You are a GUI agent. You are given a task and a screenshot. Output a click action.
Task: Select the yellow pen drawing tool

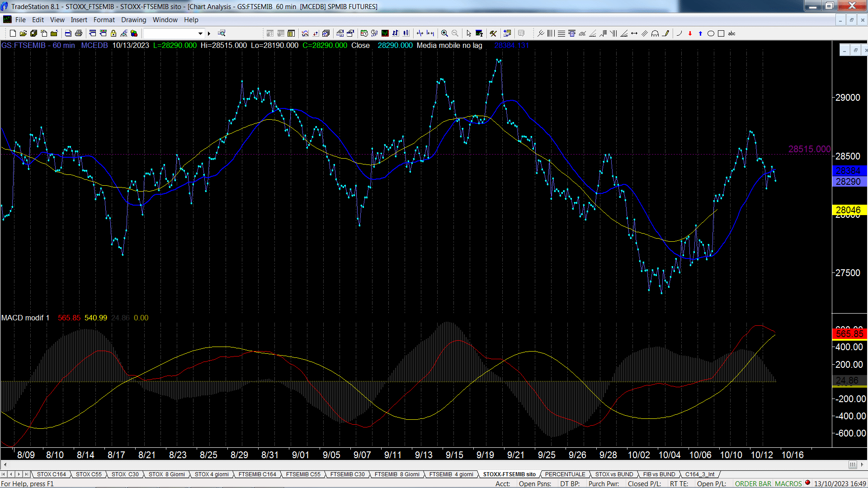(x=665, y=33)
